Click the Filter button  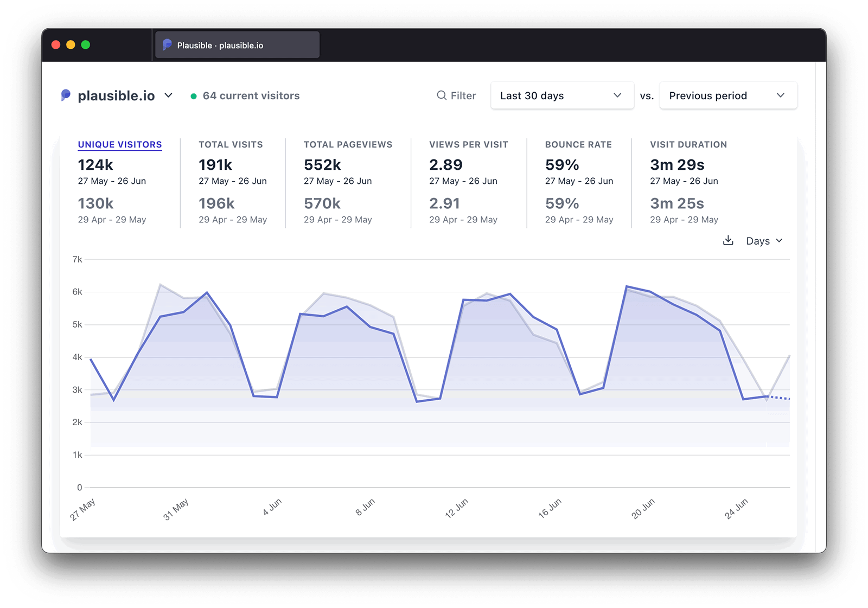456,95
